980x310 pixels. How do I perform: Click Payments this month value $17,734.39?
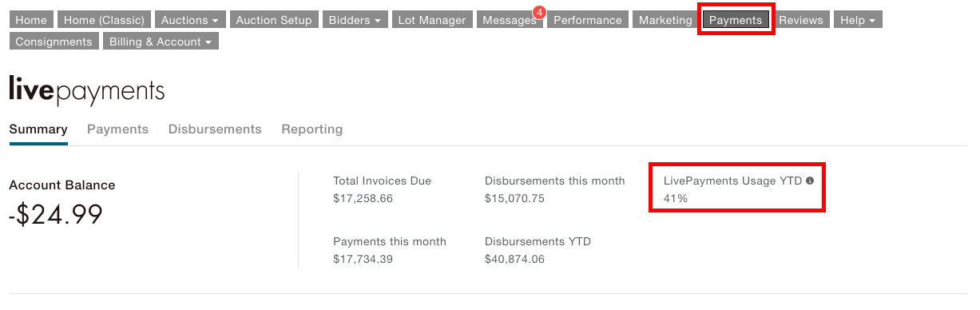point(363,259)
